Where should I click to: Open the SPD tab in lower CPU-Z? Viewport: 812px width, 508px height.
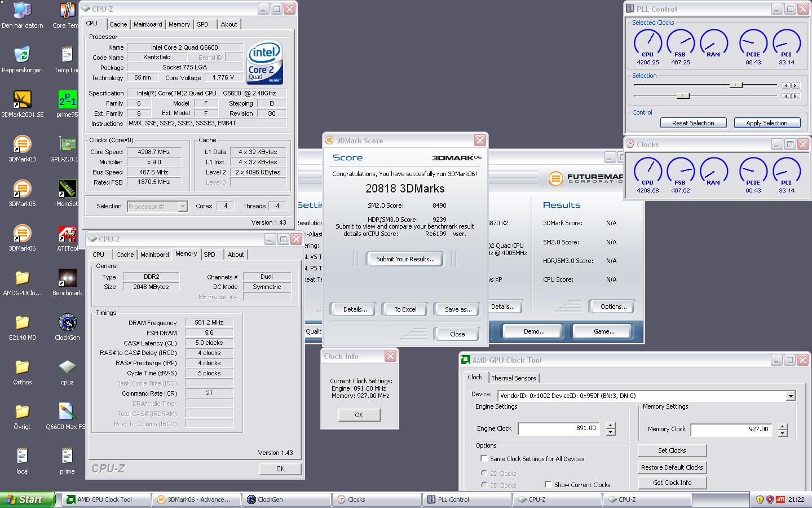pyautogui.click(x=209, y=255)
